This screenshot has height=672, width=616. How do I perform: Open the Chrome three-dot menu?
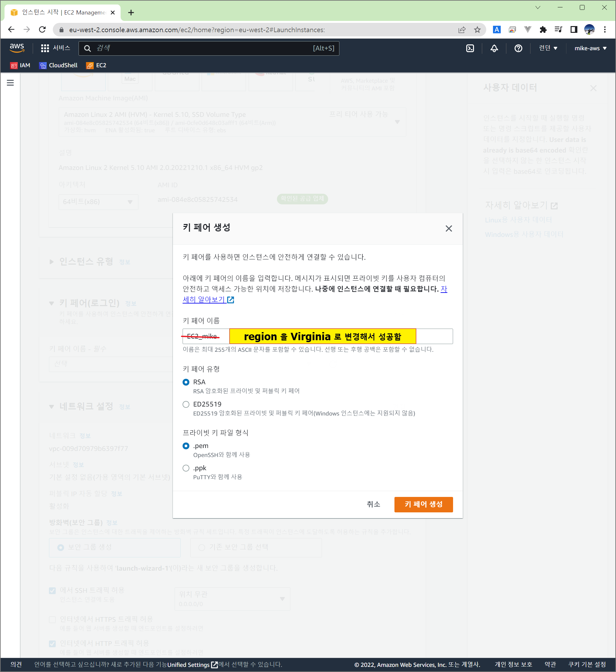(x=605, y=30)
